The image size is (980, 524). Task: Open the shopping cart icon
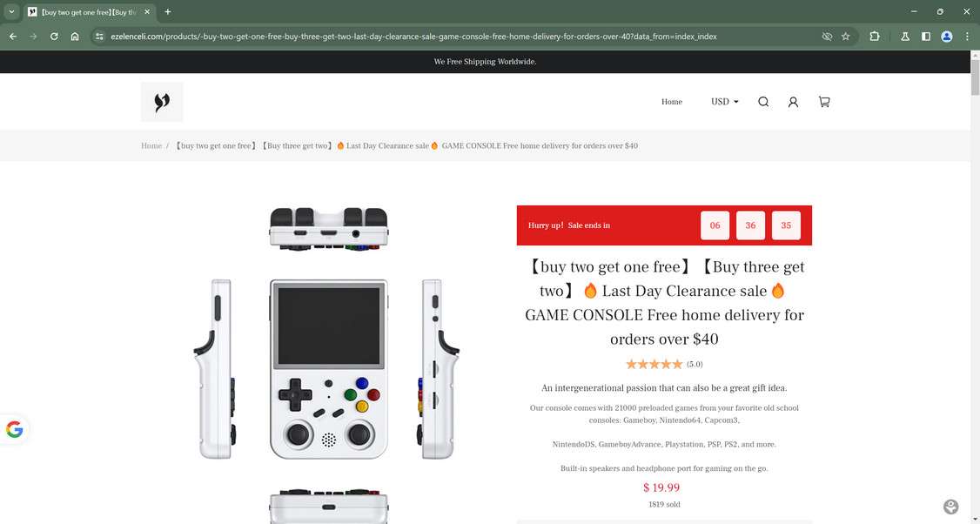coord(824,102)
